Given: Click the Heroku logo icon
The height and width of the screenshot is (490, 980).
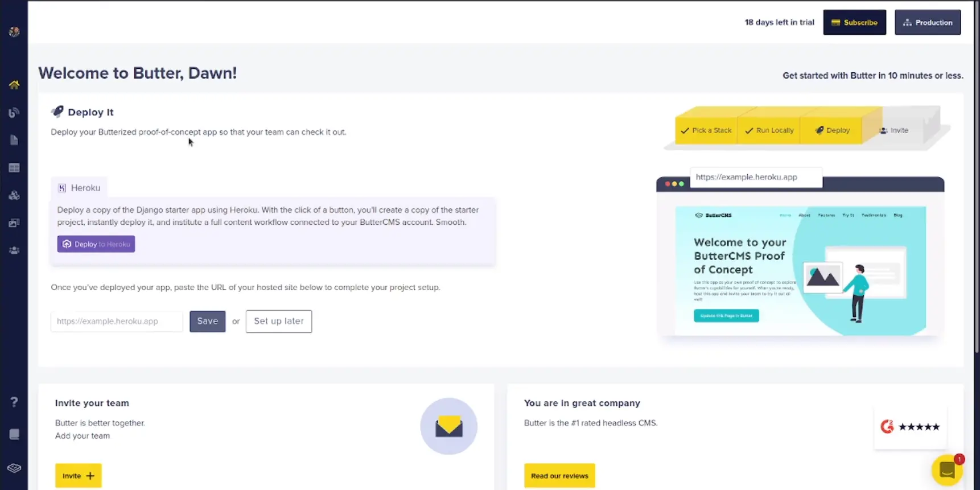Looking at the screenshot, I should [62, 188].
